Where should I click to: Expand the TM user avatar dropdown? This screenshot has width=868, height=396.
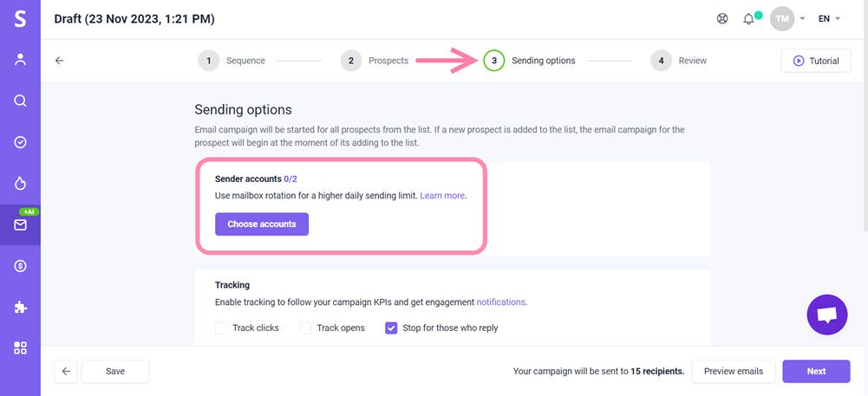[788, 19]
